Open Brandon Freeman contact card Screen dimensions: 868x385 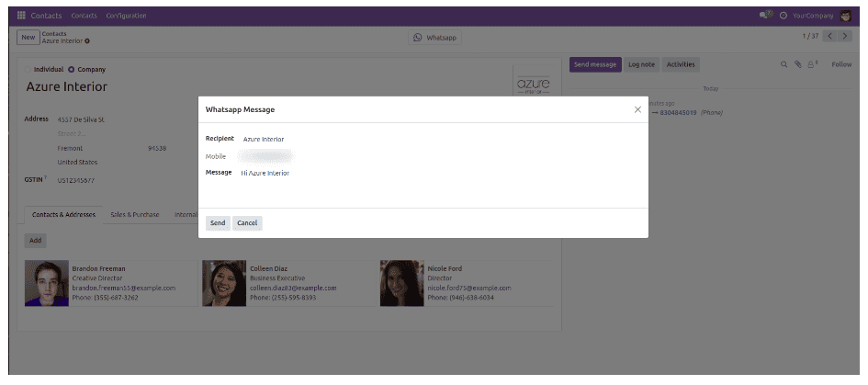(x=111, y=283)
